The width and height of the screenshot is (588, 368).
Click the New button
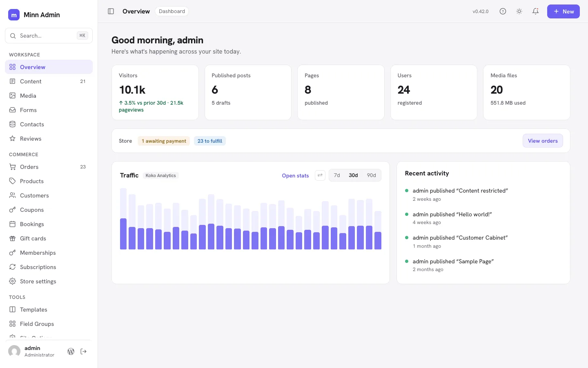(563, 11)
